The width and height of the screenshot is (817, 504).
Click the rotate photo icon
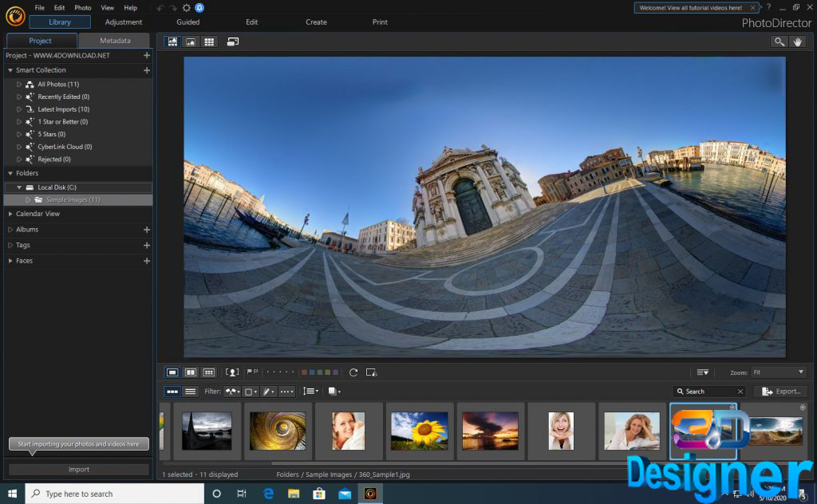point(353,372)
